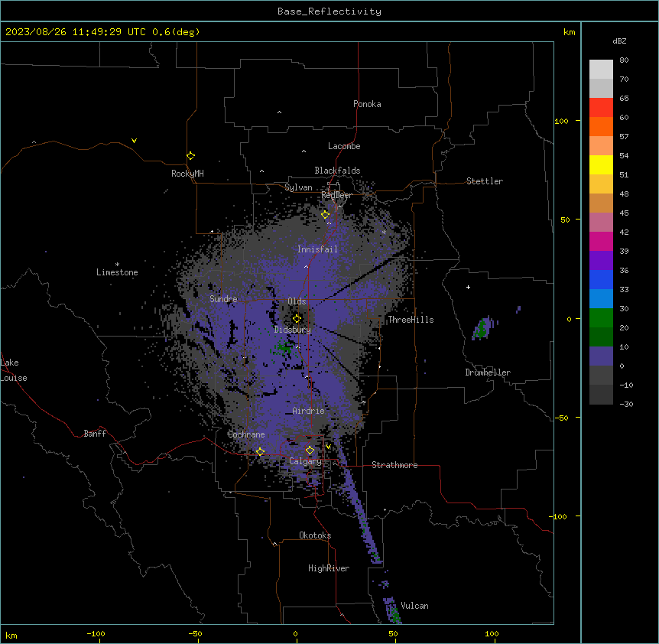Click the 80 label on dBZ scale
This screenshot has width=659, height=644.
(624, 60)
